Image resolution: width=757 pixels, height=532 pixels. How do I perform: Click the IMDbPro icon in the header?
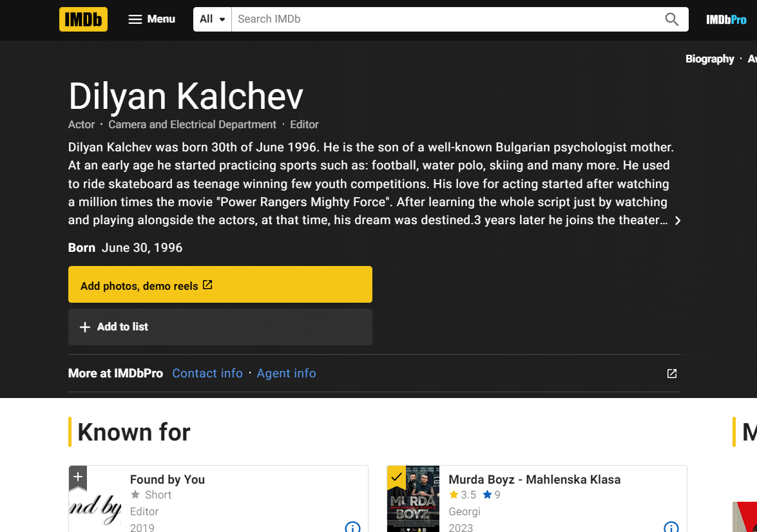coord(727,19)
